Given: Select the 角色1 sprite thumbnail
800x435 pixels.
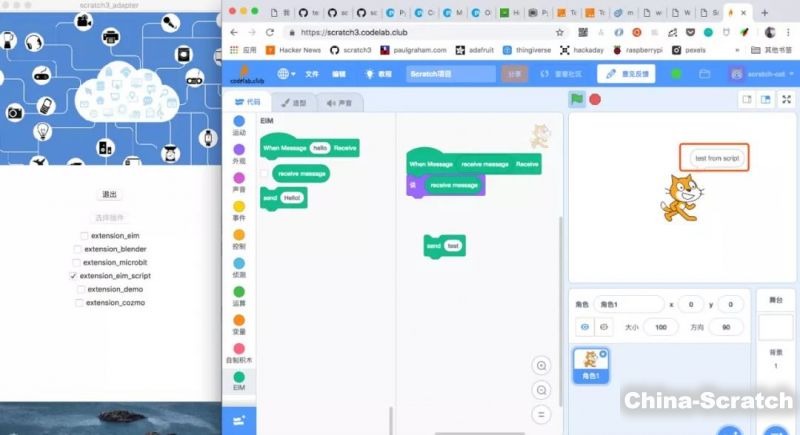Looking at the screenshot, I should pyautogui.click(x=590, y=365).
